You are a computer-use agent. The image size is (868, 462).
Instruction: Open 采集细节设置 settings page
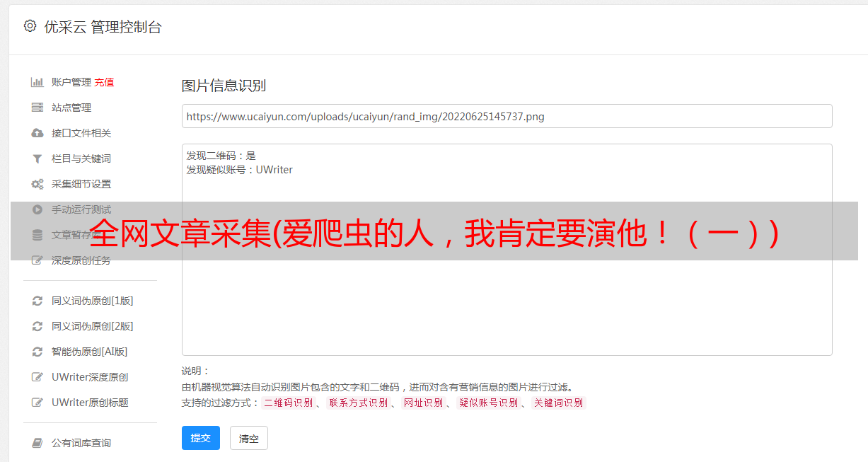point(81,184)
